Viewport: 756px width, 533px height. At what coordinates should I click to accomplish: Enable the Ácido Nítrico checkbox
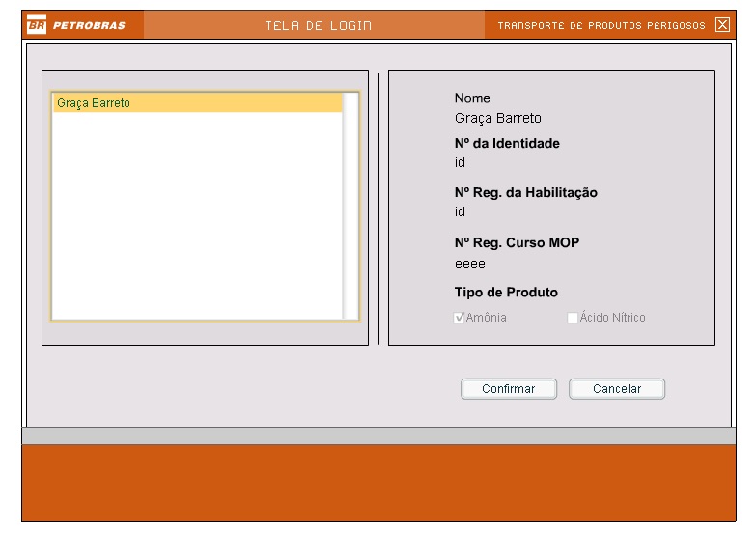(x=573, y=317)
